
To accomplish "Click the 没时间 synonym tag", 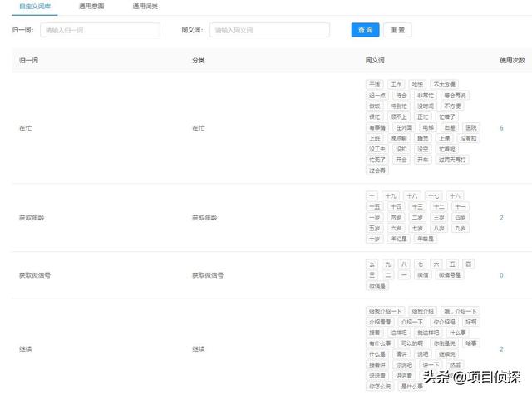I will (426, 106).
